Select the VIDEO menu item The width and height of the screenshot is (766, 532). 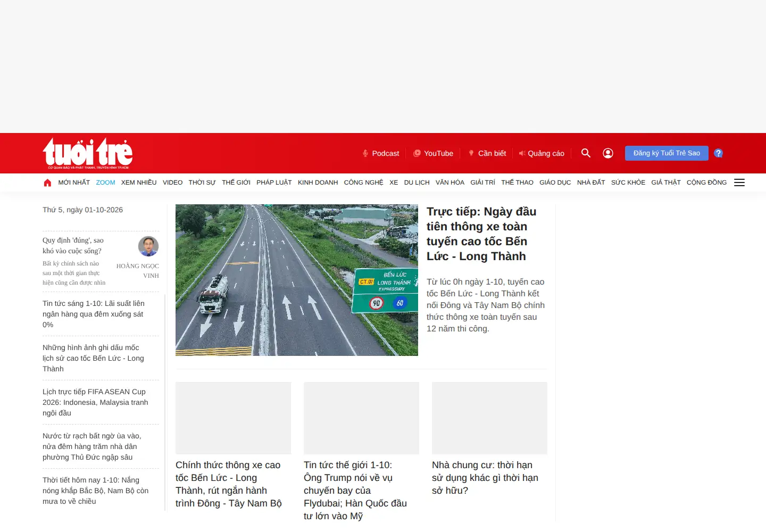172,182
